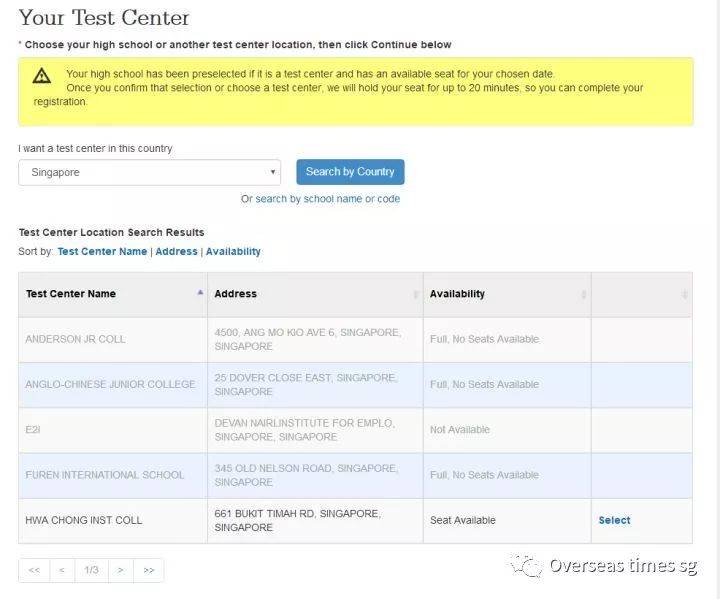Go to previous page of results
The width and height of the screenshot is (720, 599).
[62, 570]
